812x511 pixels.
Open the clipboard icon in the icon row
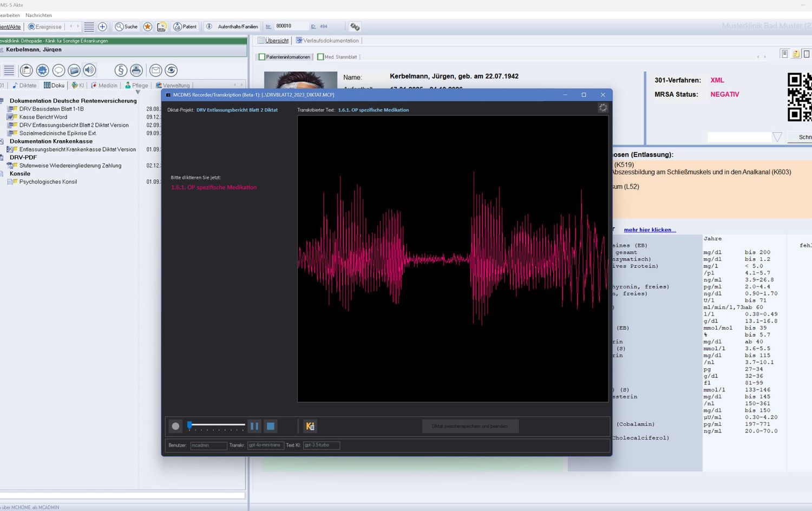[26, 70]
